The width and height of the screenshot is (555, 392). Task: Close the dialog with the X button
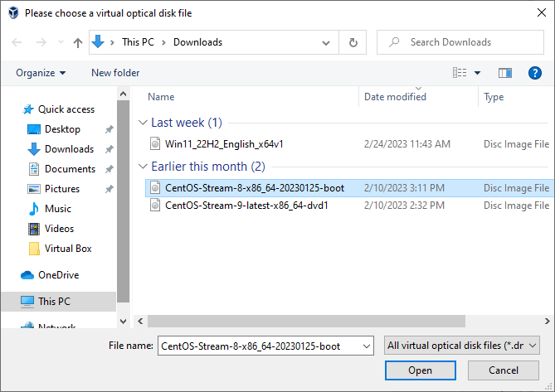point(541,12)
